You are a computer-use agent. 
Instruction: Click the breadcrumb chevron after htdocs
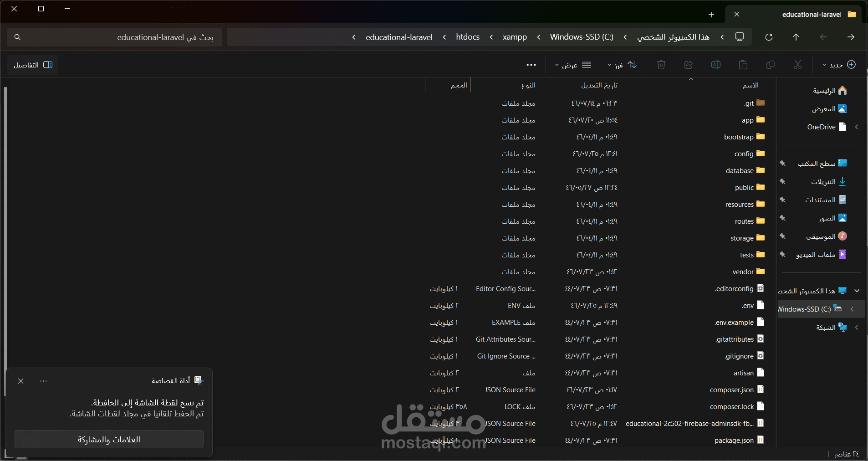coord(444,37)
